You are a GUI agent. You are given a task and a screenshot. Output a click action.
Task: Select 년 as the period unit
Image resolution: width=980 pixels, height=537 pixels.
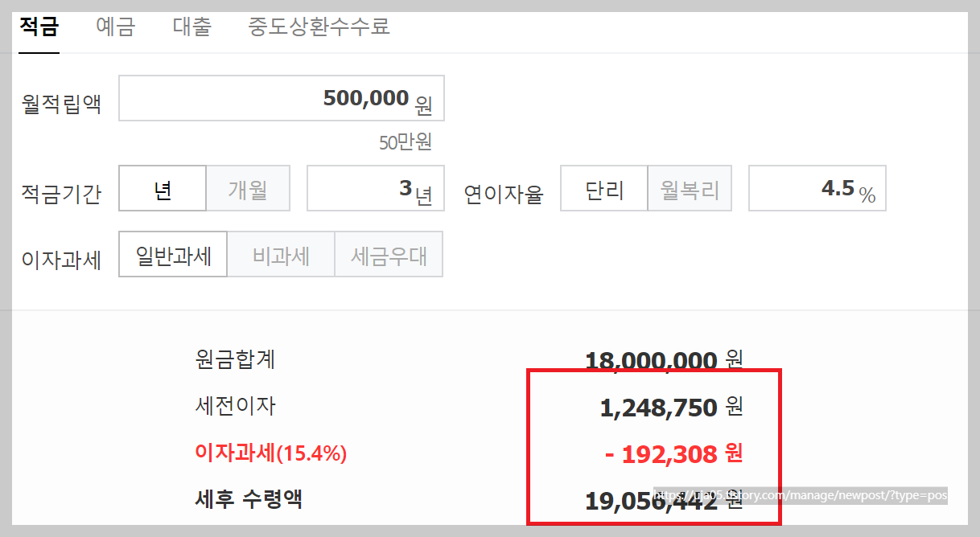163,188
